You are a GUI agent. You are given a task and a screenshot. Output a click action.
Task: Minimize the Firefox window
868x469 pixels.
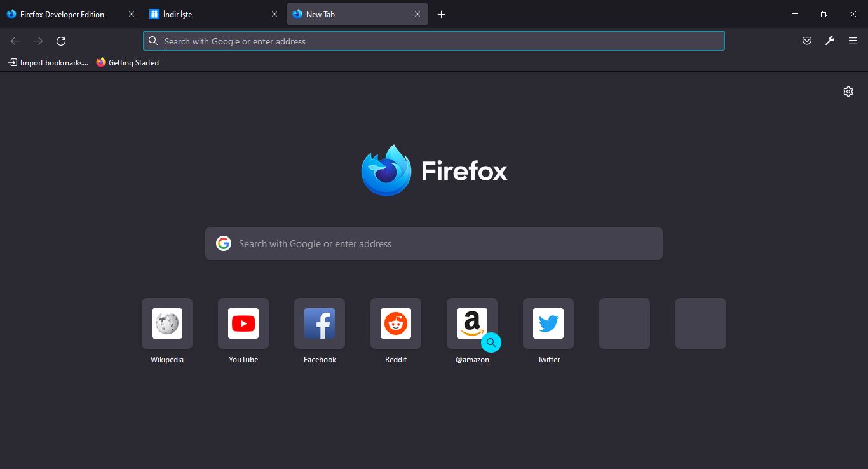point(795,14)
